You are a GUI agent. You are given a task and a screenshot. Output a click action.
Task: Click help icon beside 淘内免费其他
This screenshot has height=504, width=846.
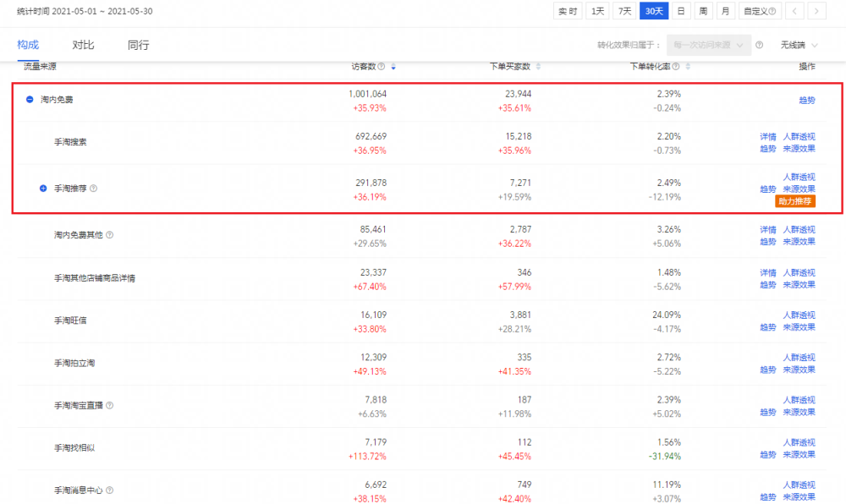coord(110,235)
